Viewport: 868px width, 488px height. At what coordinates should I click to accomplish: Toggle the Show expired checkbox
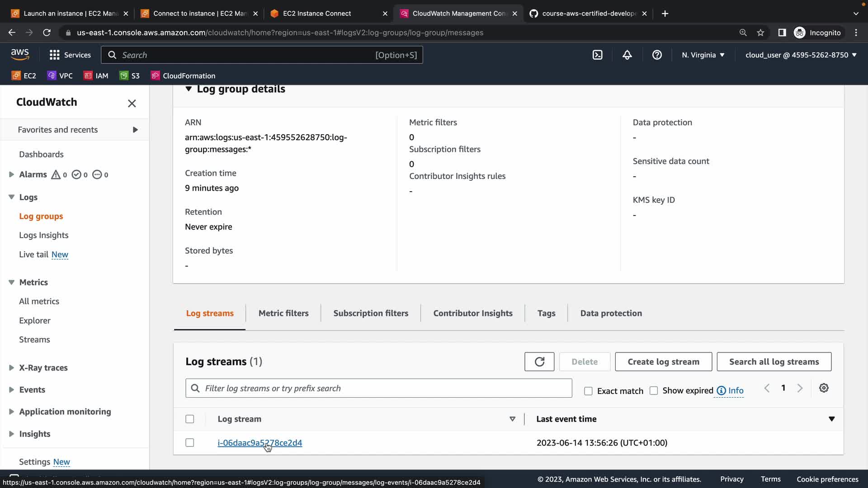(654, 390)
